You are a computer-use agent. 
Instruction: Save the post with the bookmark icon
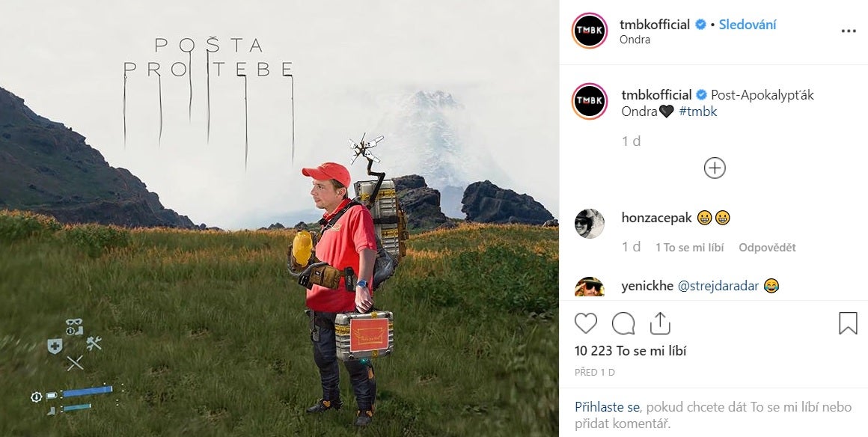(x=848, y=323)
